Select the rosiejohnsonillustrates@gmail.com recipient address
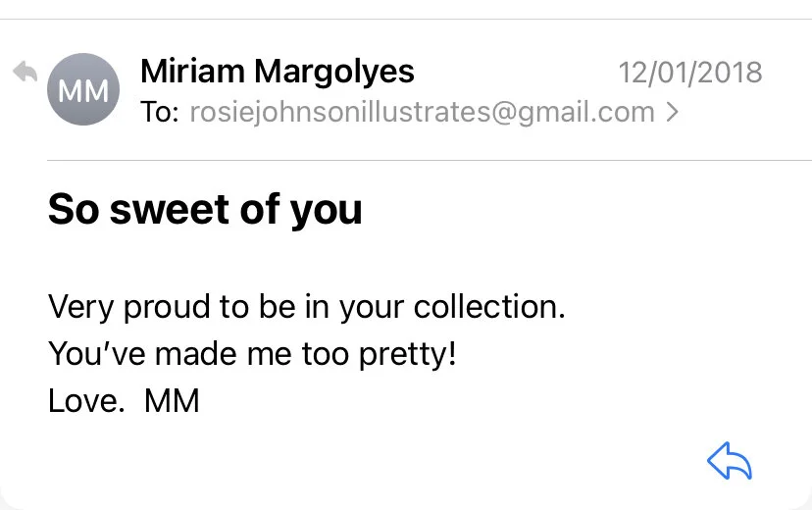The height and width of the screenshot is (510, 812). point(422,113)
